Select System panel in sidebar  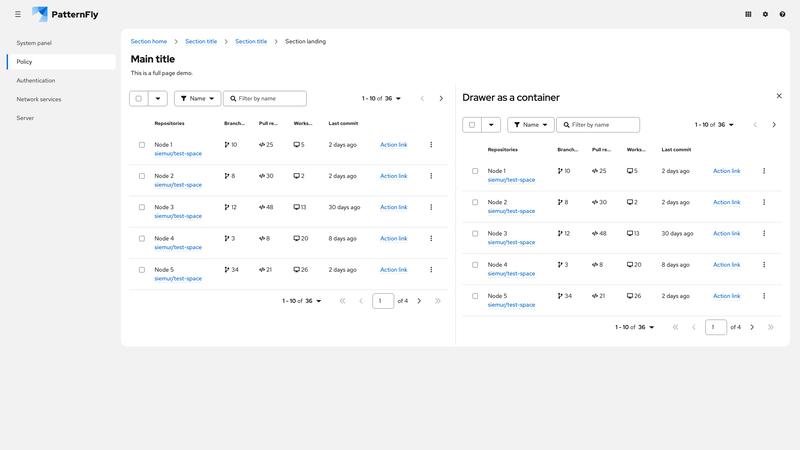[61, 43]
